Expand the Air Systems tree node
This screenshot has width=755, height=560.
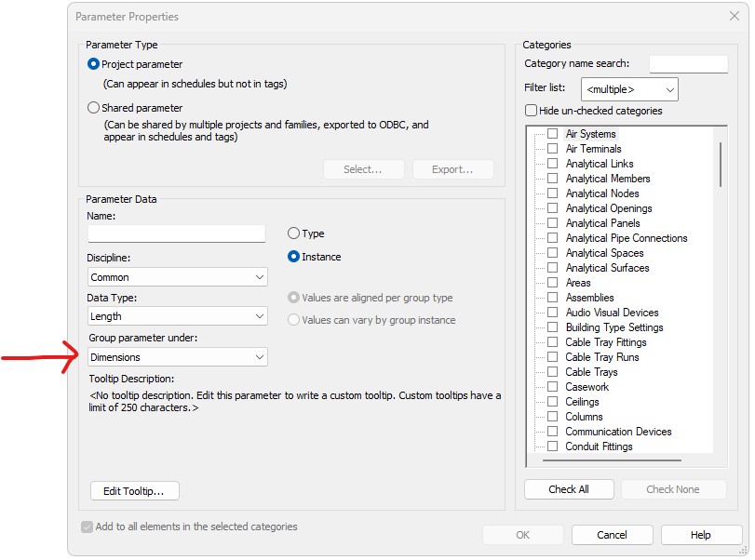click(x=537, y=133)
